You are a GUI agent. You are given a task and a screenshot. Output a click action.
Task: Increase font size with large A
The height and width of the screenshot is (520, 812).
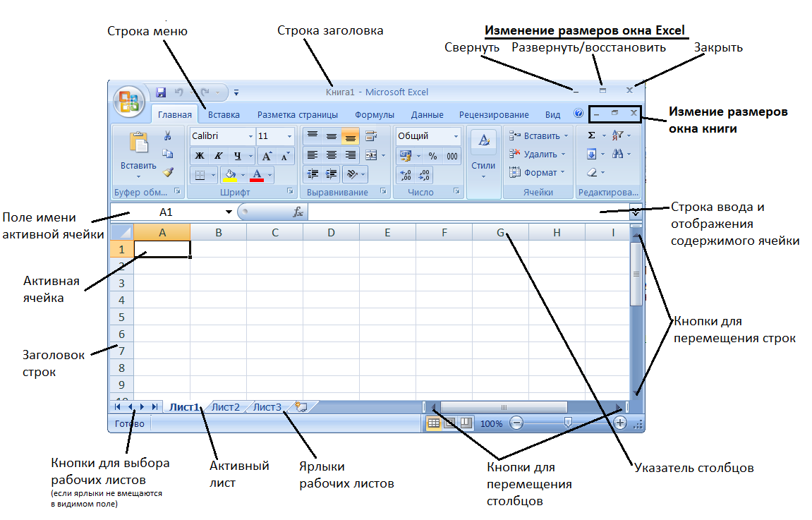(x=267, y=155)
